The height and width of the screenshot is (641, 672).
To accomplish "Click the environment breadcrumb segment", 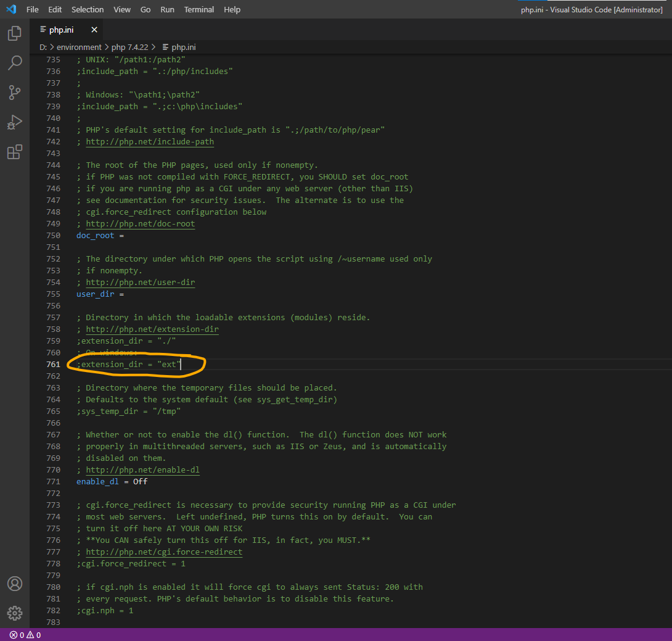I will (79, 47).
